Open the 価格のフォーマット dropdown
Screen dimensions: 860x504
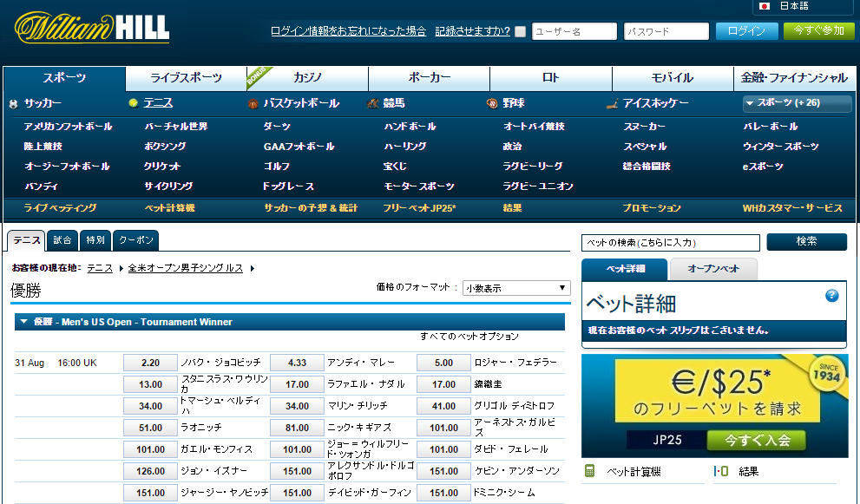click(x=516, y=288)
